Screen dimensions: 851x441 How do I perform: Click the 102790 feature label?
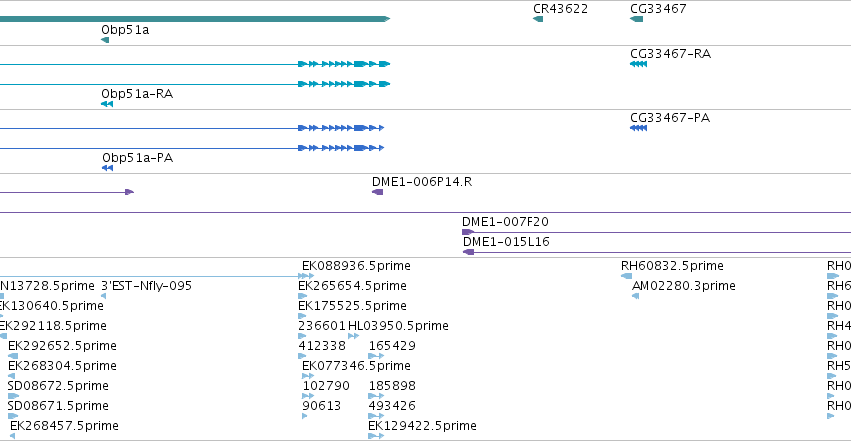326,386
